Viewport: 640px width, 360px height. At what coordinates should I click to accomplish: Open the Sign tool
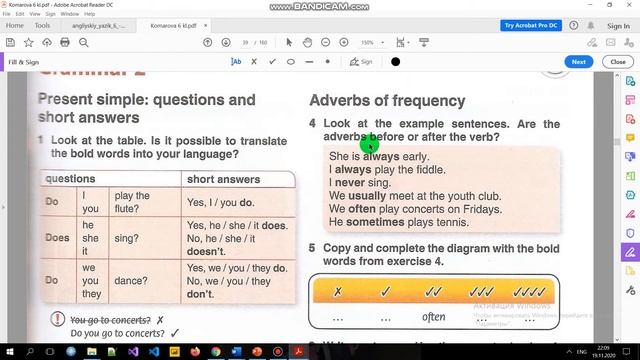[x=361, y=62]
